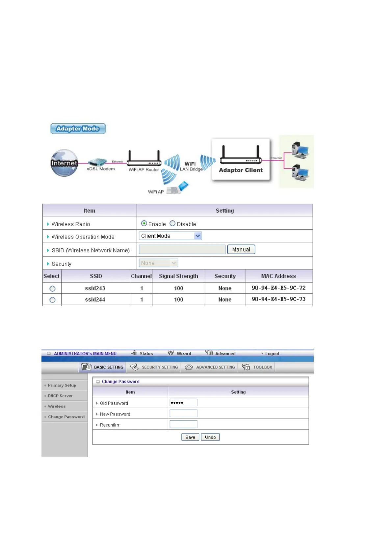Click the Old Password field
Viewport: 392px width, 554px height.
183,403
